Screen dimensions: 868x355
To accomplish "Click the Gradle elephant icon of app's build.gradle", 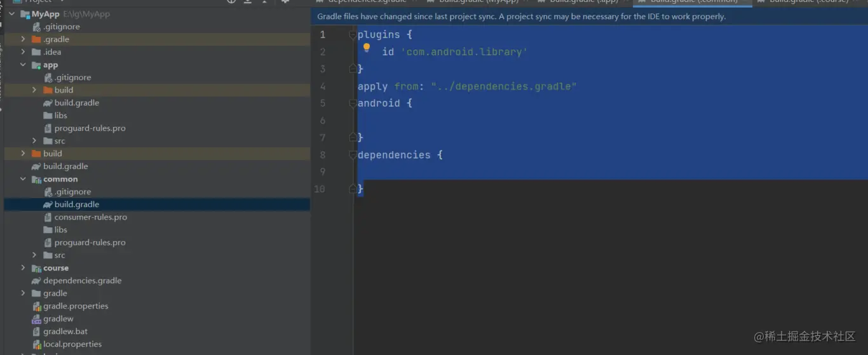I will (48, 103).
